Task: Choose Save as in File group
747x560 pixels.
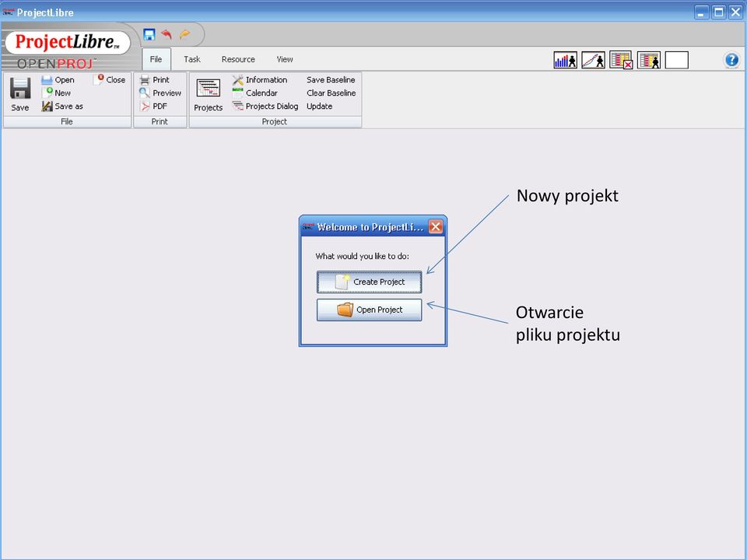Action: pyautogui.click(x=62, y=107)
